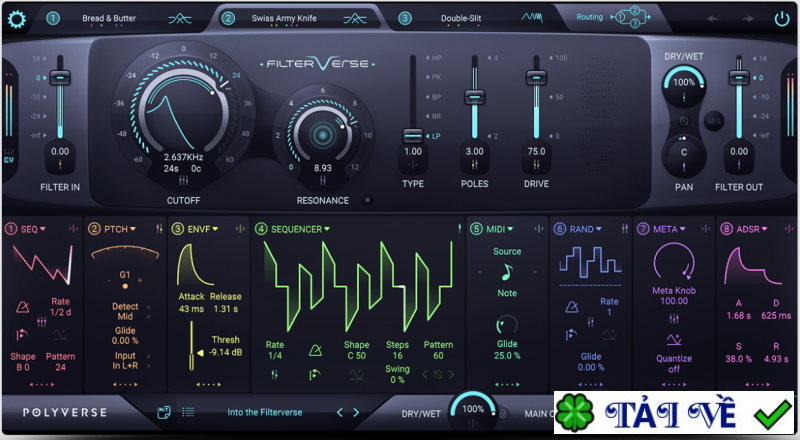This screenshot has height=440, width=800.
Task: Toggle SEQUENCER metronome sync icon
Action: (x=315, y=350)
